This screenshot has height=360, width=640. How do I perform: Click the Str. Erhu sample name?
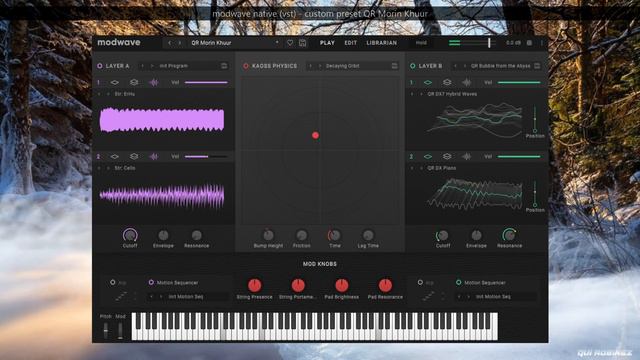pos(124,94)
